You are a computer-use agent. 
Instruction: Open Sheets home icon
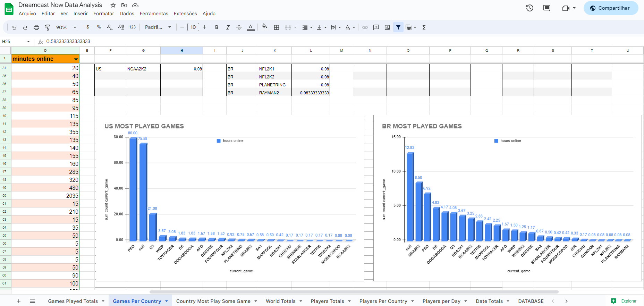(9, 9)
